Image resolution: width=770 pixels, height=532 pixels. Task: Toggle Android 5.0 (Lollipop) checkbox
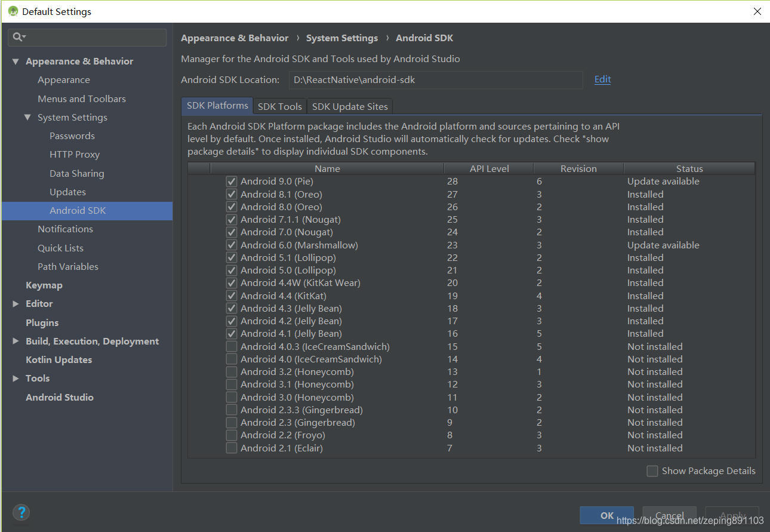pyautogui.click(x=232, y=270)
